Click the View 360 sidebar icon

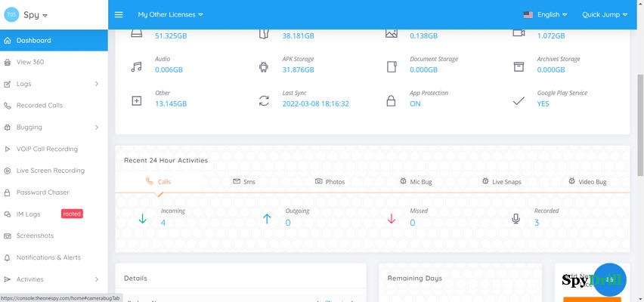click(x=8, y=62)
